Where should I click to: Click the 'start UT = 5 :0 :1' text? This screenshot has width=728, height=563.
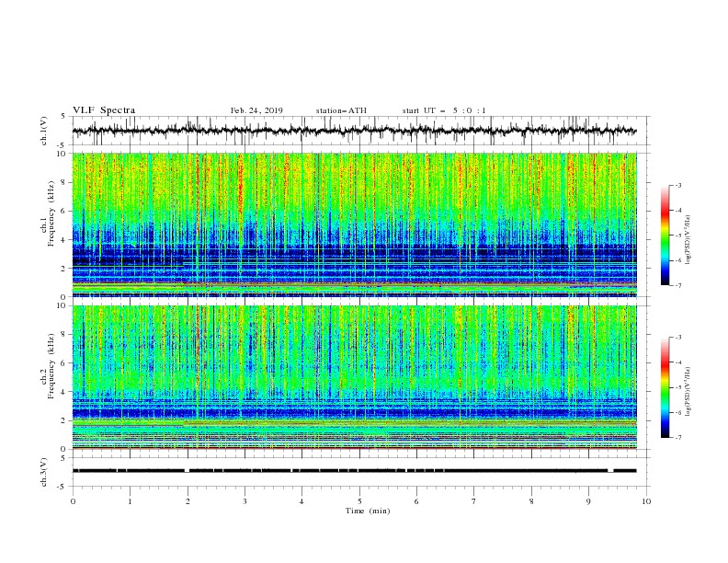tap(444, 110)
